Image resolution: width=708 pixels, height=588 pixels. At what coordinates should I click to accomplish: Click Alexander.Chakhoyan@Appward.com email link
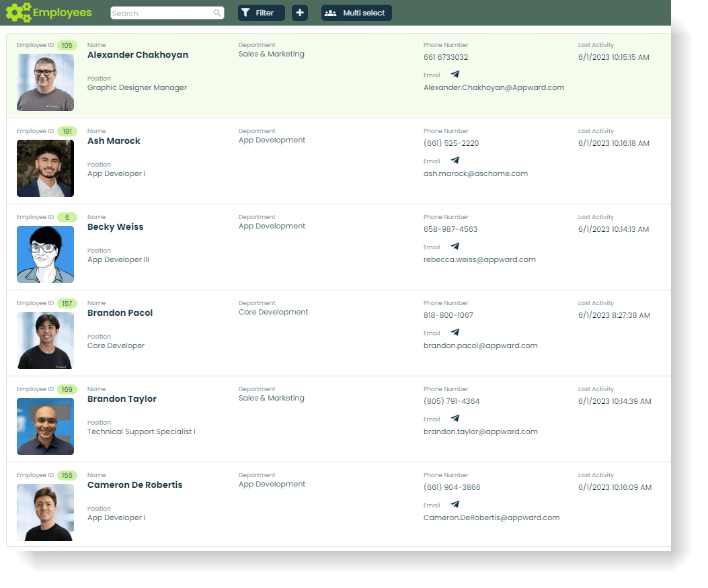(494, 87)
